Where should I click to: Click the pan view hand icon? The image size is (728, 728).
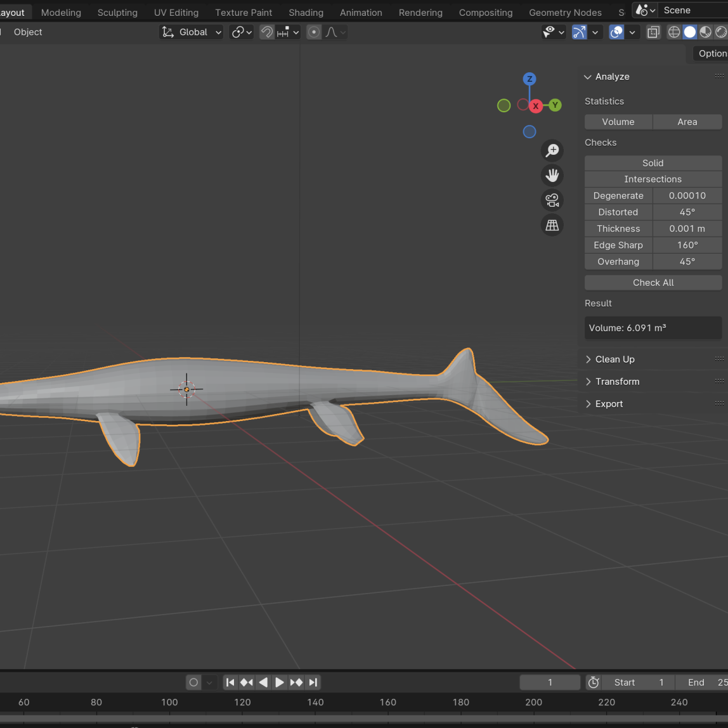552,175
